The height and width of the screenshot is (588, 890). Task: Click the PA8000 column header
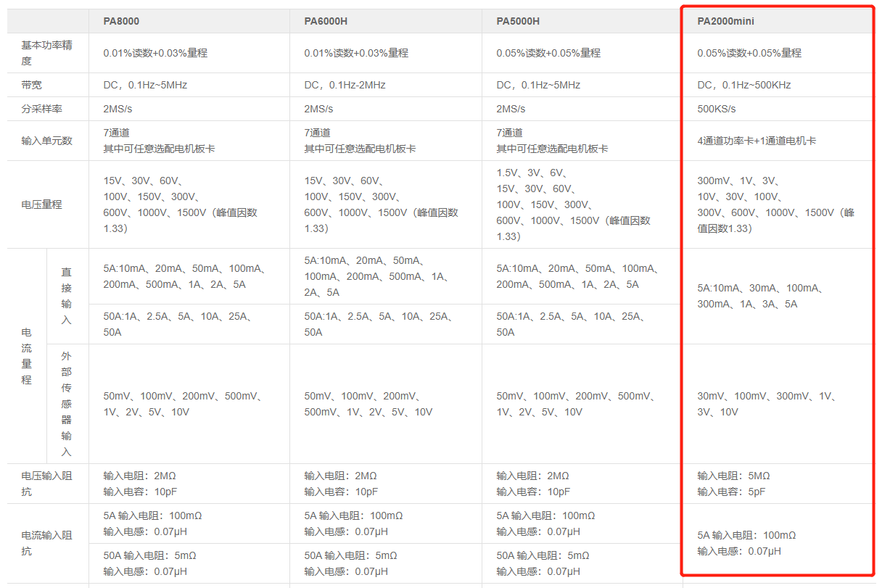coord(121,21)
